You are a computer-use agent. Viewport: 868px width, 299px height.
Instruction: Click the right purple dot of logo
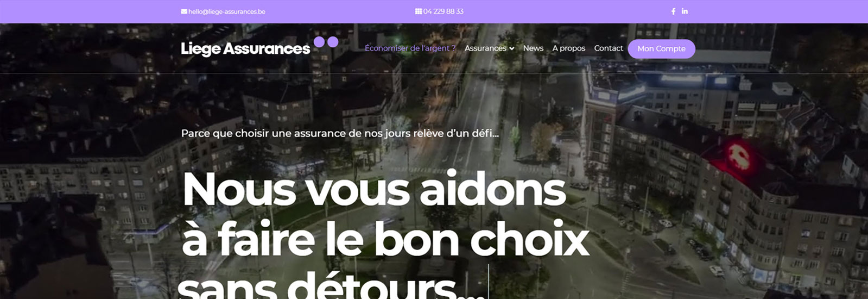coord(333,42)
